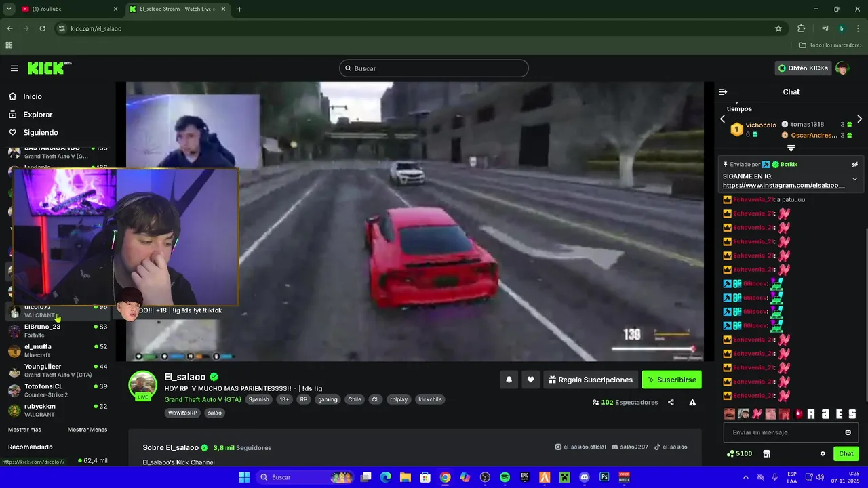Open El_salaoo streamer avatar

tap(142, 385)
